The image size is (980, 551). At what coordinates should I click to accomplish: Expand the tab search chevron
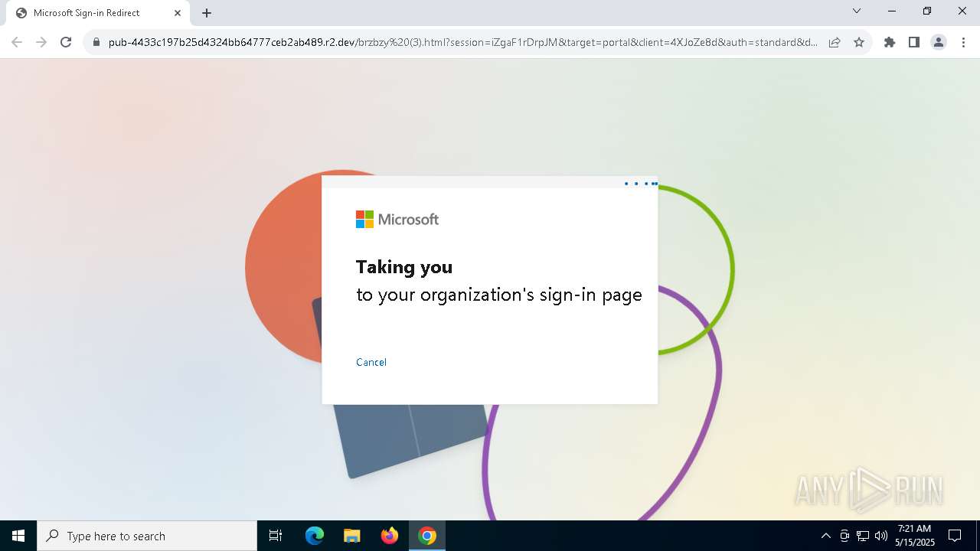click(857, 11)
